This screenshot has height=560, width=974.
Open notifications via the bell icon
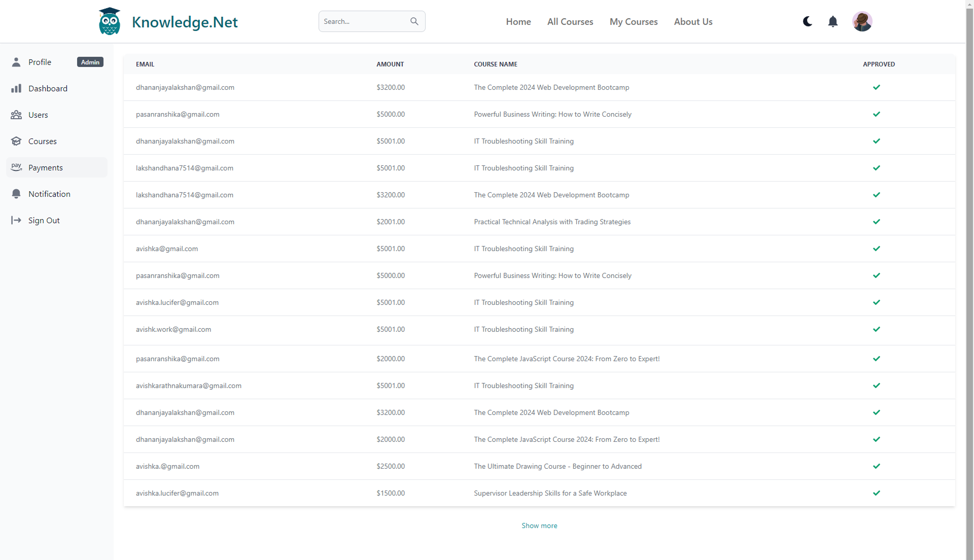tap(832, 21)
